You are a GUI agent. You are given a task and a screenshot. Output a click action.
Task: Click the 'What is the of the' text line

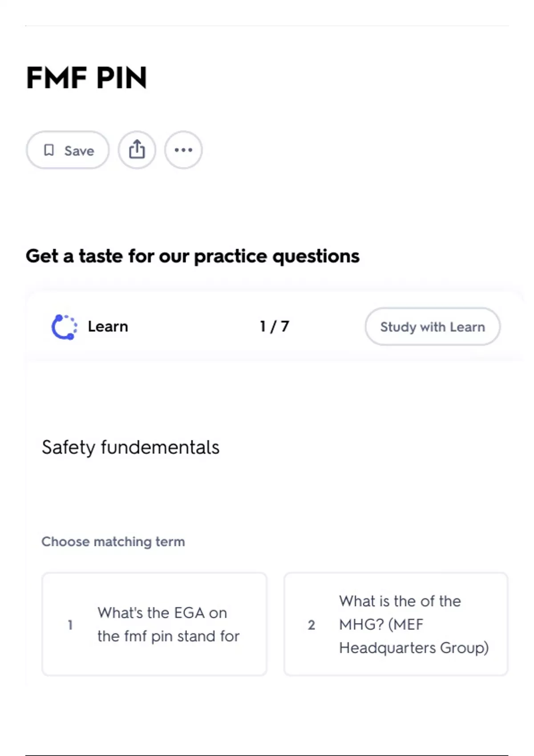(x=400, y=601)
